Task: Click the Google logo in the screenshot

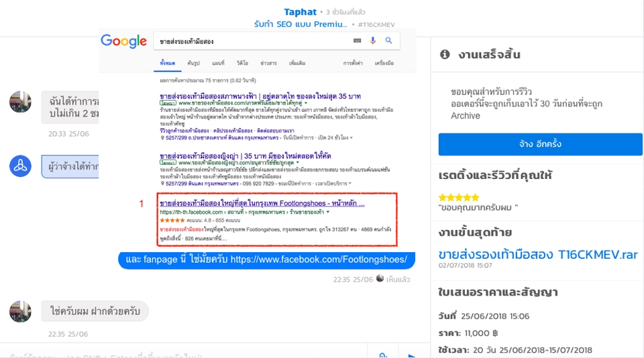Action: [x=123, y=42]
